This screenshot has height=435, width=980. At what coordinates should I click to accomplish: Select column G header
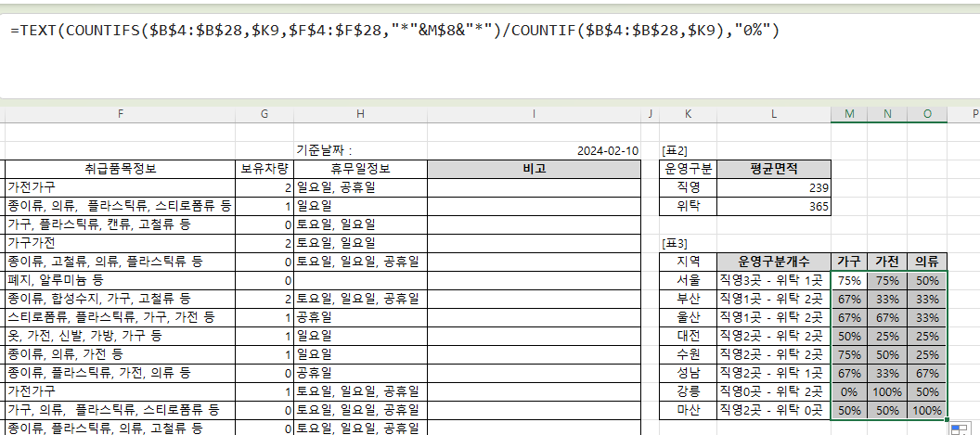(x=264, y=113)
